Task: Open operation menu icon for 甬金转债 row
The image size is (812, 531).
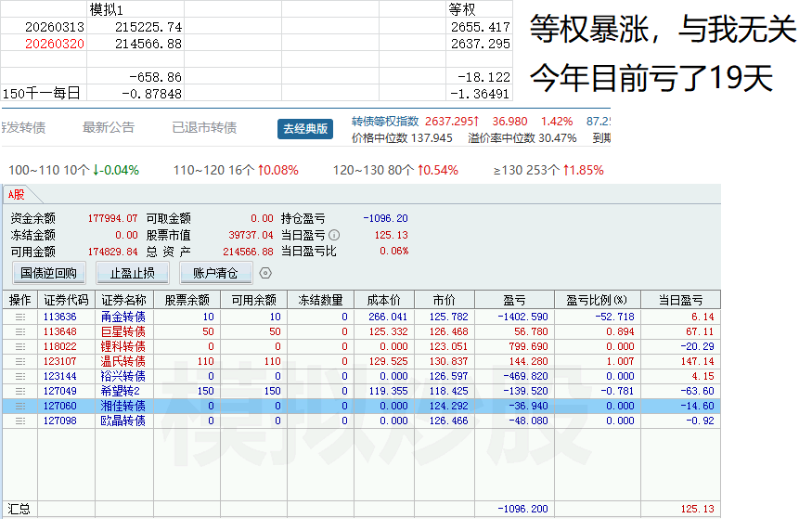Action: click(x=19, y=317)
